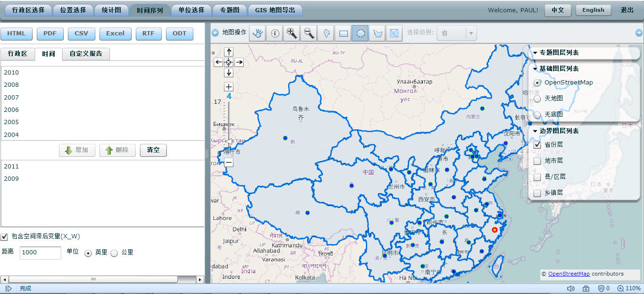Click the 清空 clear button
Image resolution: width=644 pixels, height=294 pixels.
point(153,151)
